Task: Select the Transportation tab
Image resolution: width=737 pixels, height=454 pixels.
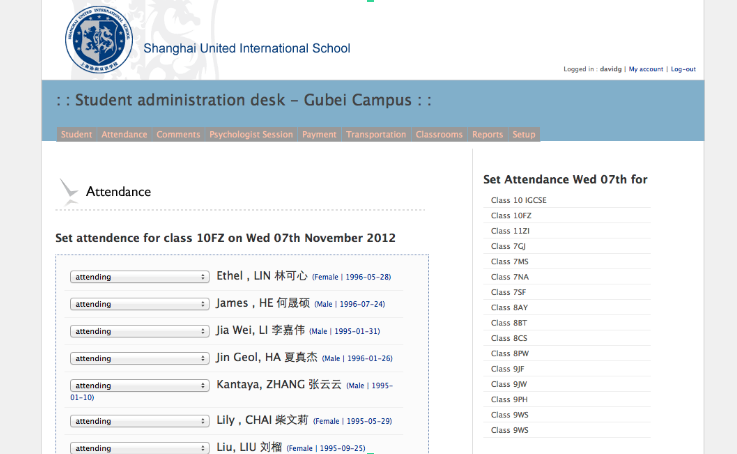Action: click(376, 134)
